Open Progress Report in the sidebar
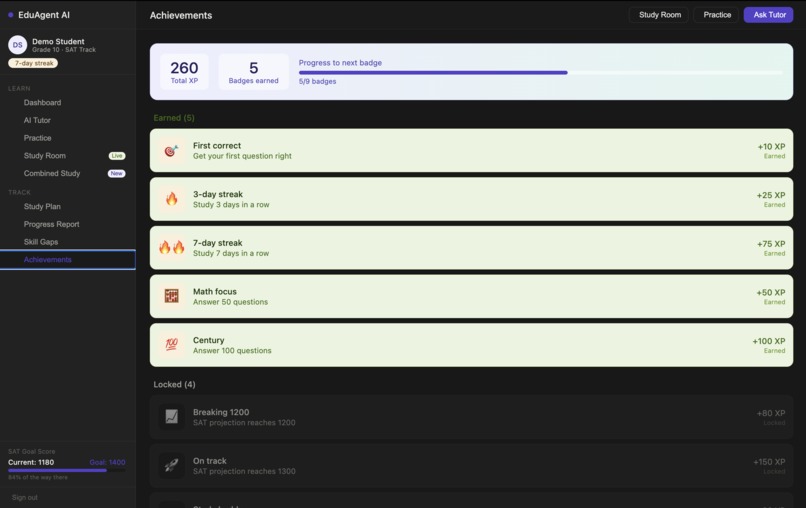Viewport: 806px width, 508px height. click(x=68, y=224)
